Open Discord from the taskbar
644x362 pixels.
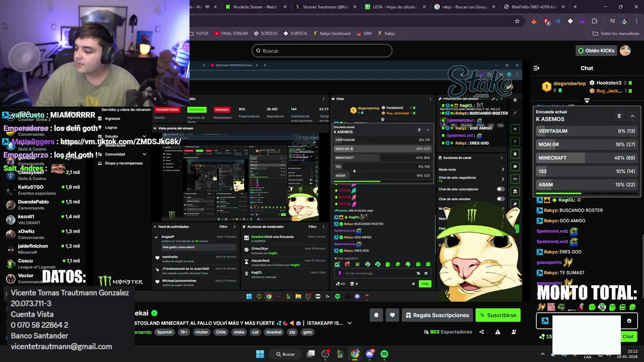(370, 354)
